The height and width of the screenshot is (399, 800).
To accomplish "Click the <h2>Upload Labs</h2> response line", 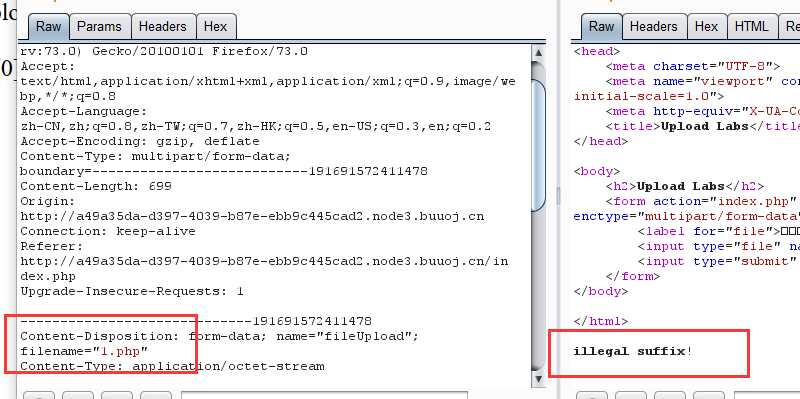I will coord(685,186).
